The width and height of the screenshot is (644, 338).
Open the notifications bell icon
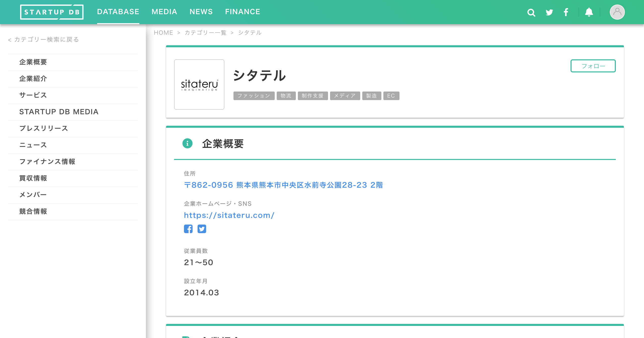pyautogui.click(x=589, y=12)
